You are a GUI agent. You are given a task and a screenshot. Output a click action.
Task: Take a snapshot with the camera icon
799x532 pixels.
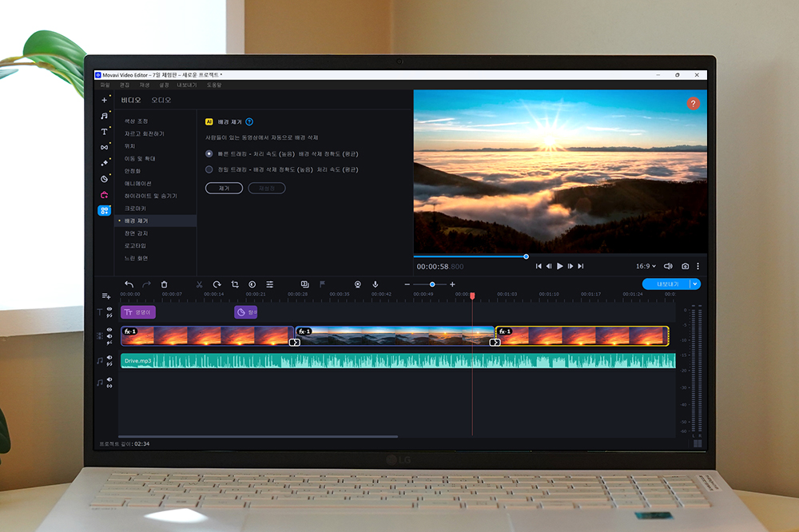pyautogui.click(x=686, y=266)
